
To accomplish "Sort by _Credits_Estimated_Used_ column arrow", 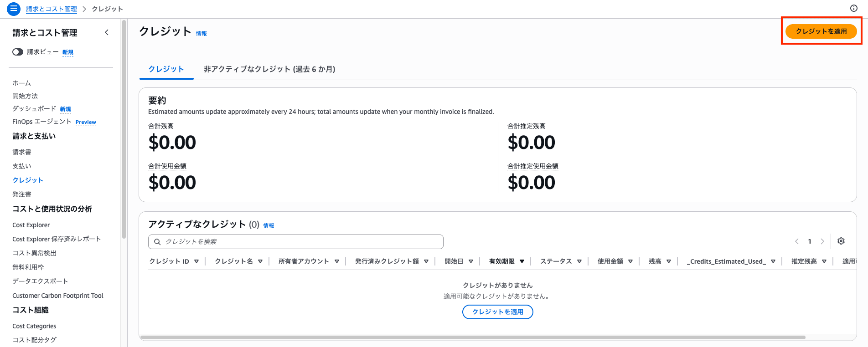I will point(773,261).
